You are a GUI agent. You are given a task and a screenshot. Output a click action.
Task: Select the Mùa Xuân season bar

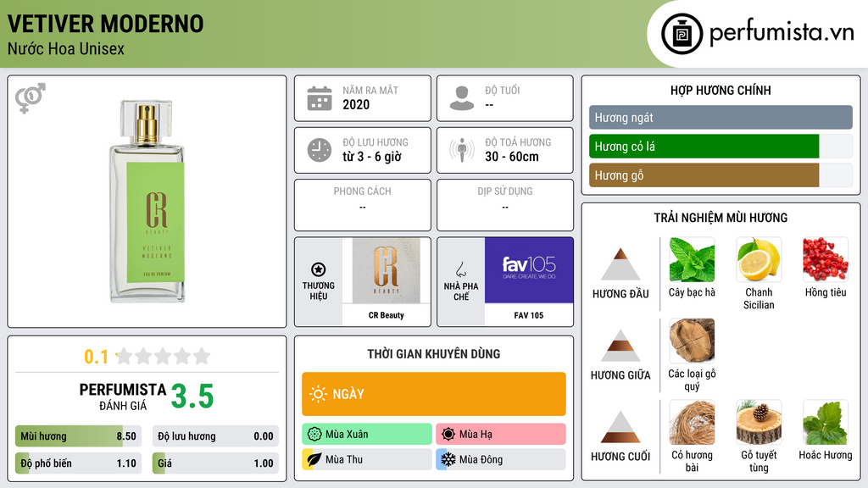point(367,435)
